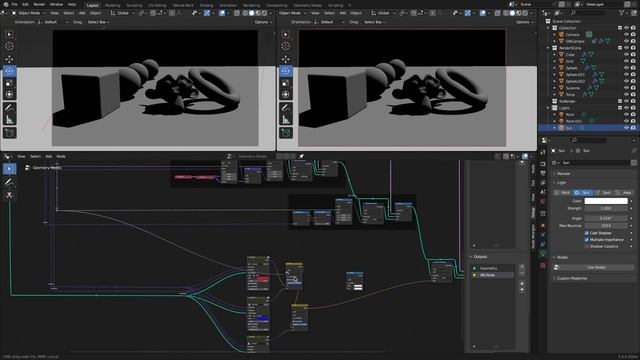Viewport: 640px width, 360px height.
Task: Hide the Sun light in outliner
Action: pyautogui.click(x=626, y=128)
